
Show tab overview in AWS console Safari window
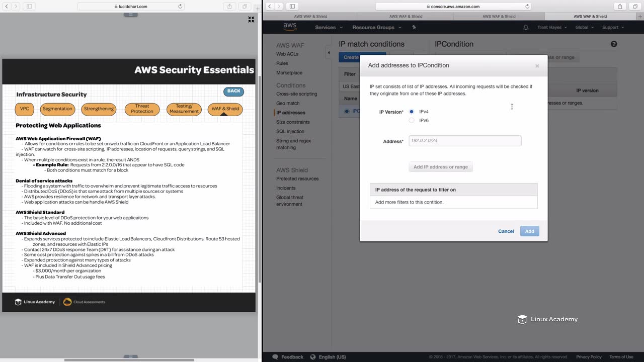634,7
